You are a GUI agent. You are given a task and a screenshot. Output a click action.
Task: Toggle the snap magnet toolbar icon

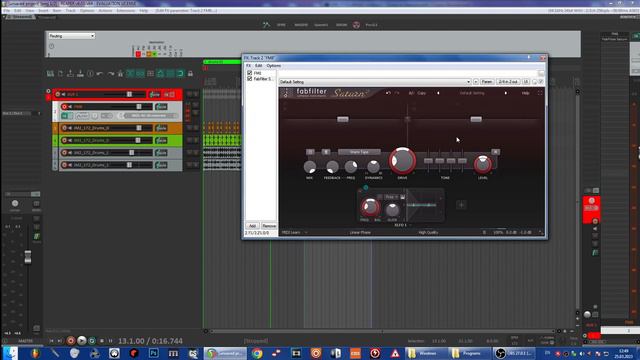click(x=180, y=73)
